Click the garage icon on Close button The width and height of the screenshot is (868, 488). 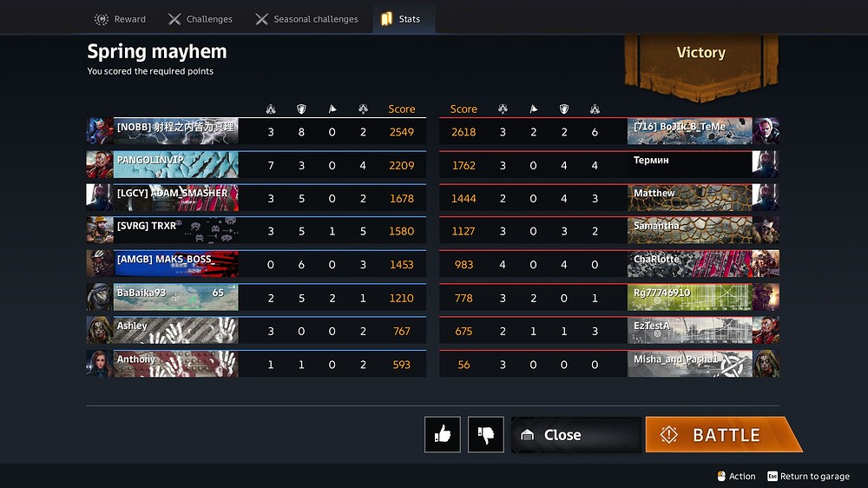click(527, 435)
